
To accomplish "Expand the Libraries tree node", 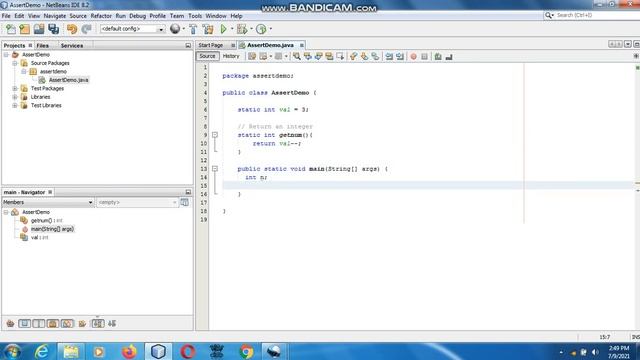I will (15, 97).
